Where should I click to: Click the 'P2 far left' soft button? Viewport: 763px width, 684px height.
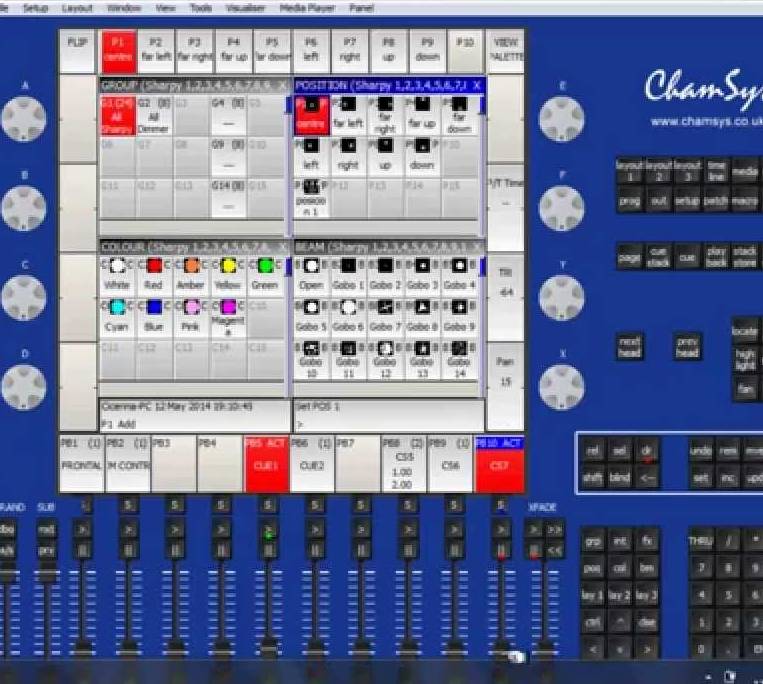tap(156, 52)
